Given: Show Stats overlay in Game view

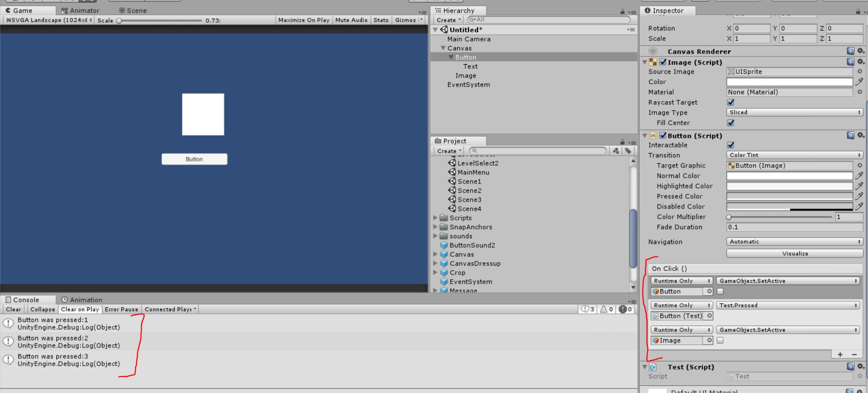Looking at the screenshot, I should [x=381, y=20].
